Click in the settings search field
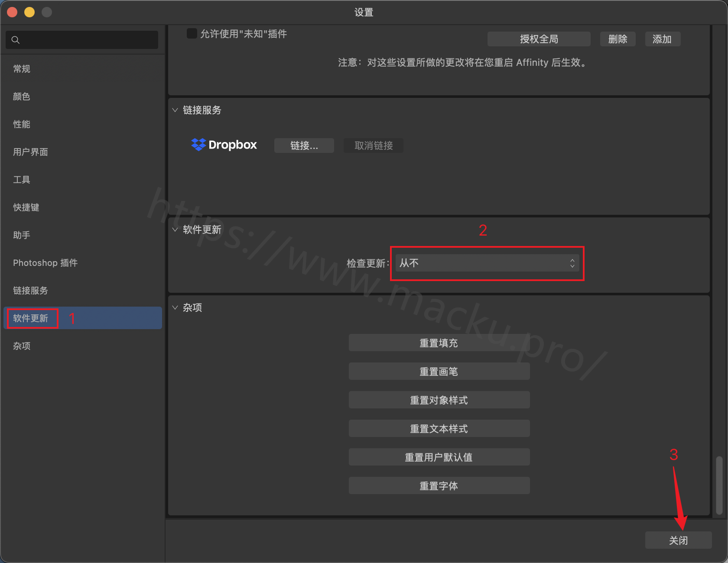The height and width of the screenshot is (563, 728). point(82,40)
